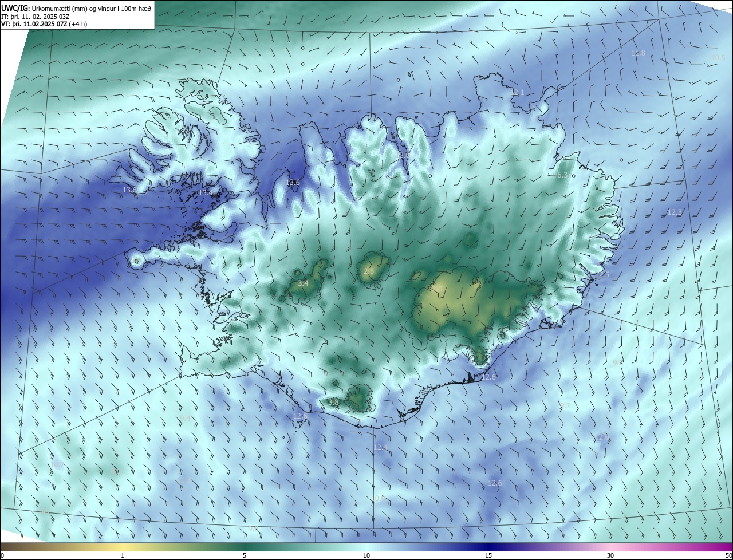733x560 pixels.
Task: Click the legend tick label "0"
Action: coord(2,555)
